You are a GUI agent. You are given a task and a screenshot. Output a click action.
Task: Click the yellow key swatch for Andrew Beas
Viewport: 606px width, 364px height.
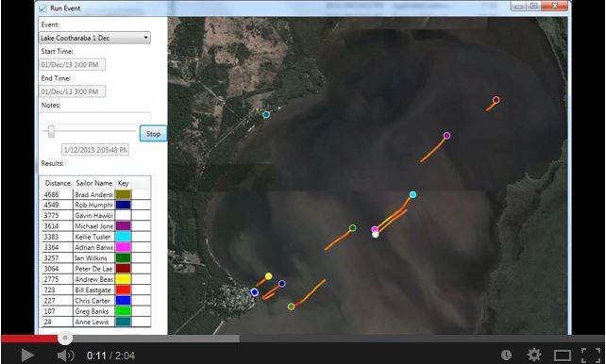tap(124, 279)
